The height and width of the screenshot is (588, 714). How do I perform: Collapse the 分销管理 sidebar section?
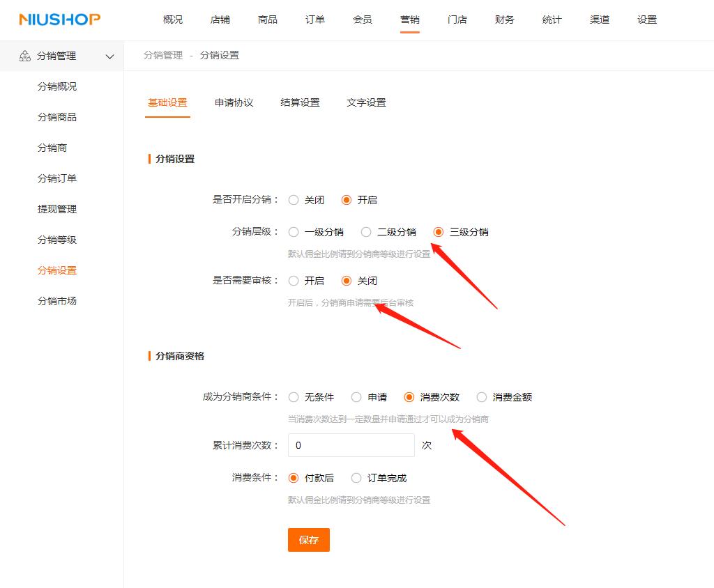pos(109,56)
